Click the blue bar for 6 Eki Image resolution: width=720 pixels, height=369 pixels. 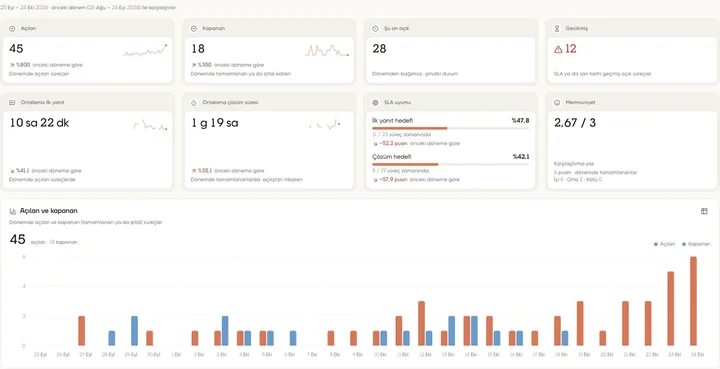point(293,338)
